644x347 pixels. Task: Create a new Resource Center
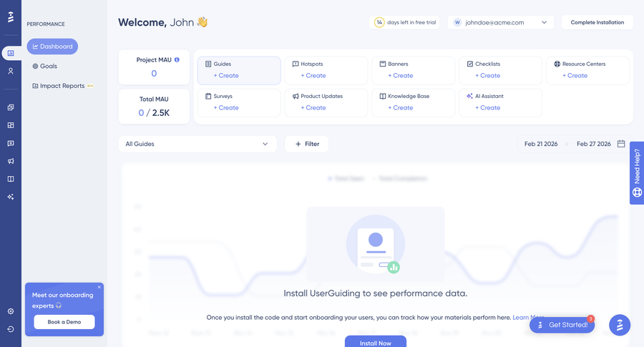pos(575,76)
